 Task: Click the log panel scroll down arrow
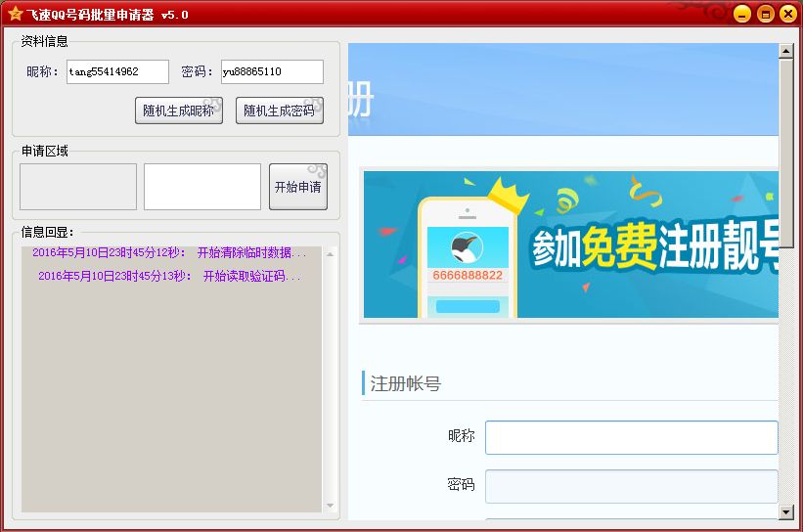[x=331, y=506]
